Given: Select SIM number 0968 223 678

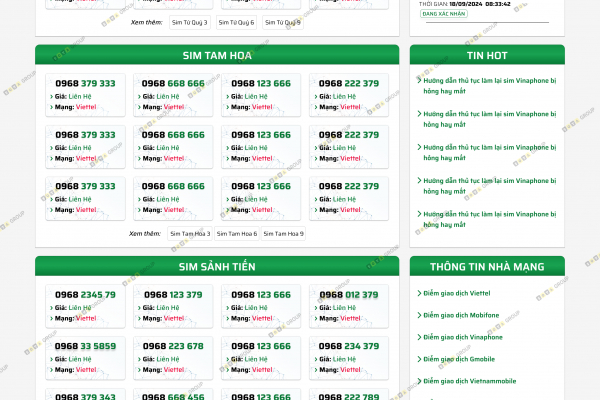Looking at the screenshot, I should (x=173, y=346).
